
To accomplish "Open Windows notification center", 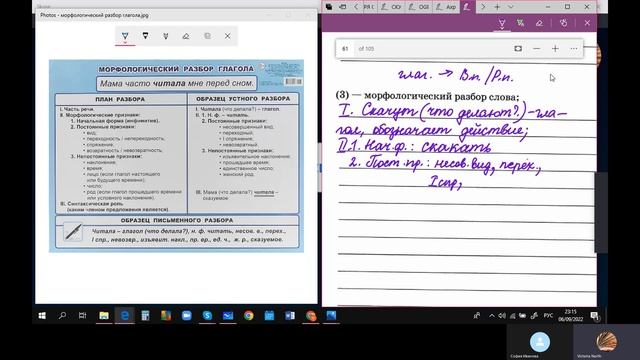I will [594, 316].
